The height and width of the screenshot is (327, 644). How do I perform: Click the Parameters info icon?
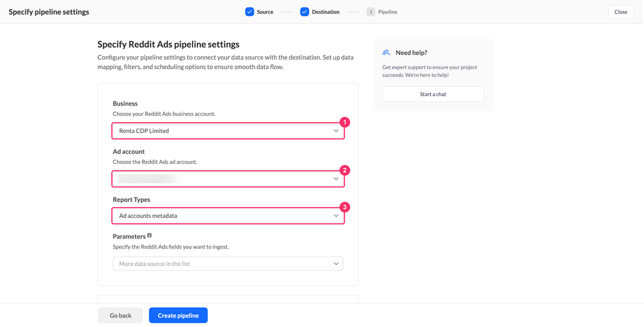click(150, 235)
